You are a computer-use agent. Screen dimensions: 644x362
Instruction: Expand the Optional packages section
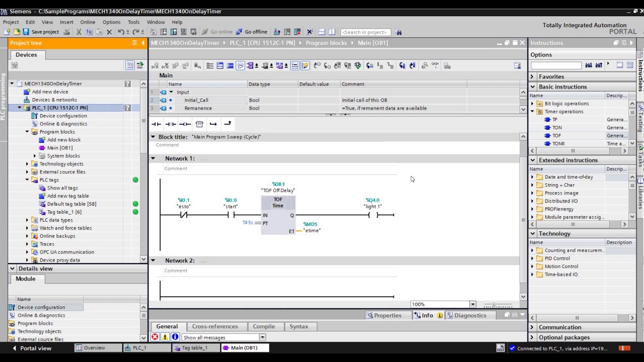click(x=532, y=337)
